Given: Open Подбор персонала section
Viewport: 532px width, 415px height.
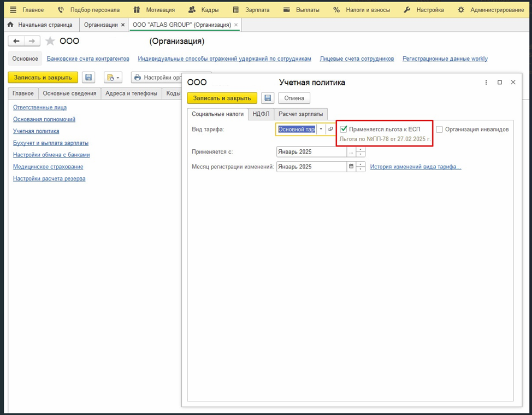Looking at the screenshot, I should click(x=88, y=10).
